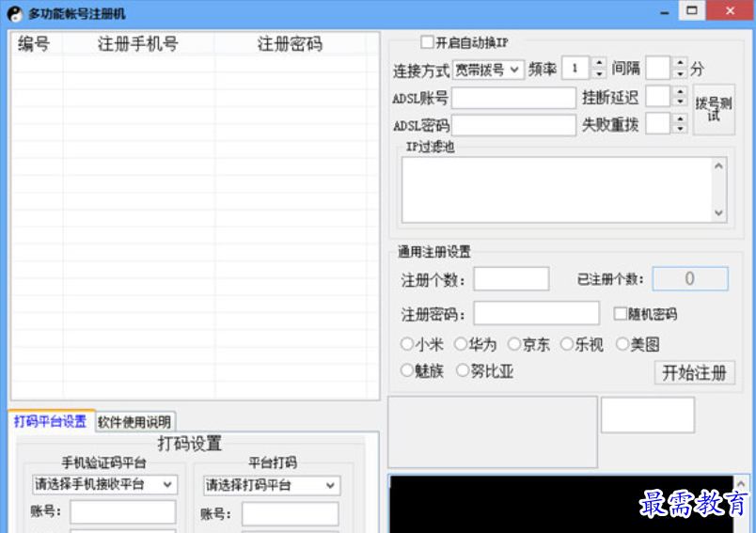Focus the 注册个数 input field
Image resolution: width=756 pixels, height=533 pixels.
tap(512, 278)
